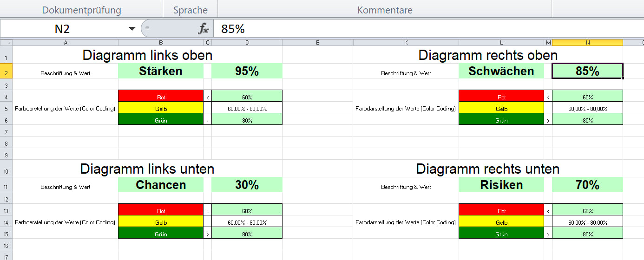The height and width of the screenshot is (260, 644).
Task: Select column header B
Action: point(160,43)
